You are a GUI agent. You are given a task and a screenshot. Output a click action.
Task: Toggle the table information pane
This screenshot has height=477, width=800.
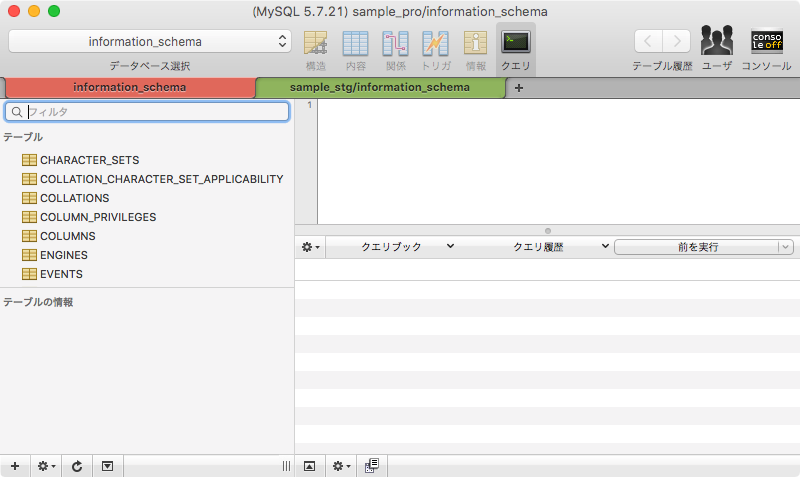tap(107, 466)
